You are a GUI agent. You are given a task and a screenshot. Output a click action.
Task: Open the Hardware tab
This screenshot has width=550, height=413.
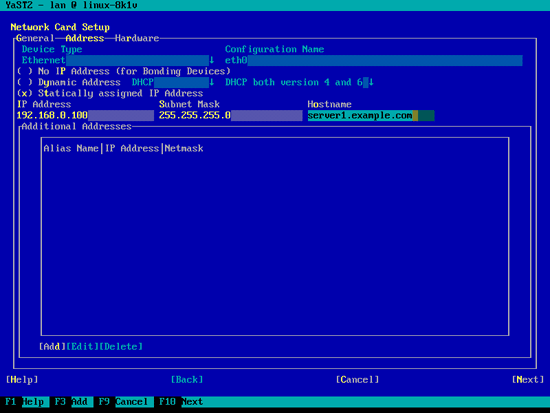click(137, 38)
